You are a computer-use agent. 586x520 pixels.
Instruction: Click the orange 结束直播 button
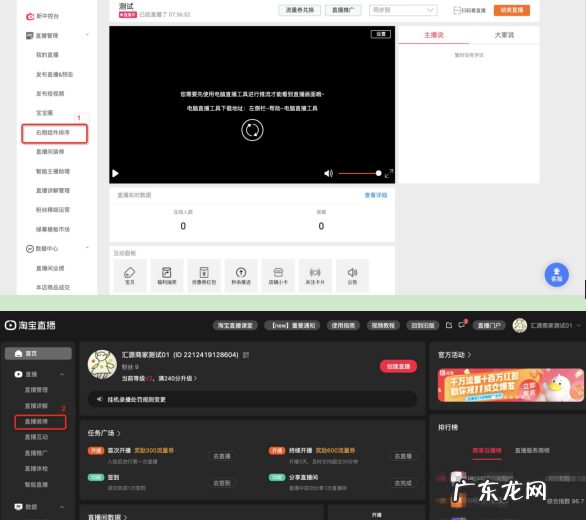tap(512, 10)
